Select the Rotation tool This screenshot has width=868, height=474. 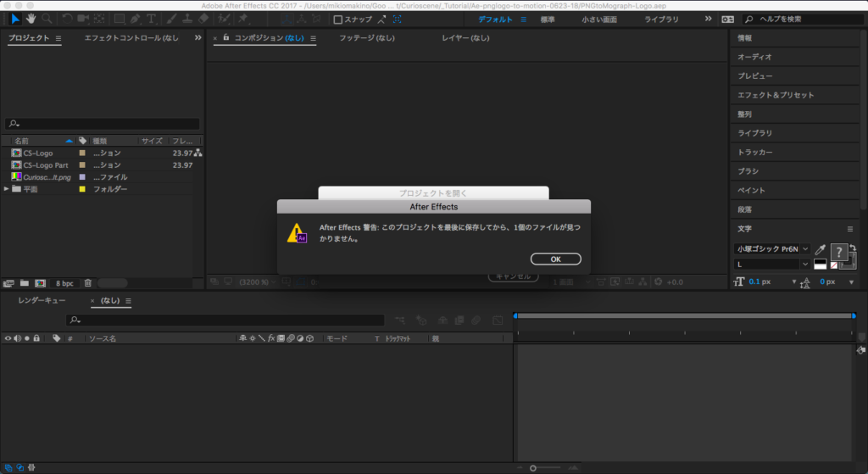click(x=67, y=19)
